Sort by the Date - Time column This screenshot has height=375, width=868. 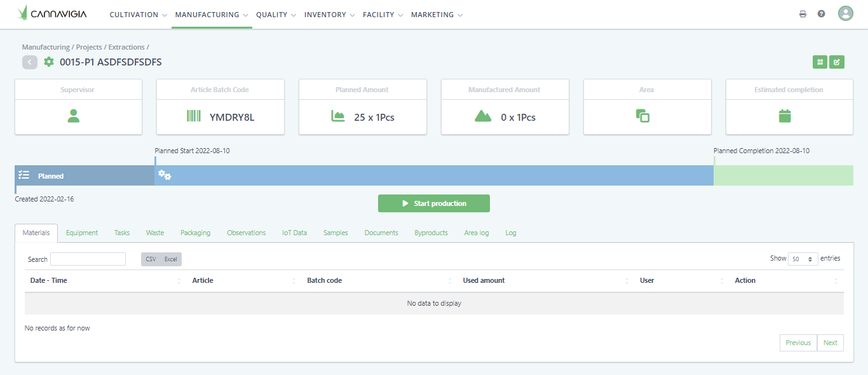tap(48, 280)
